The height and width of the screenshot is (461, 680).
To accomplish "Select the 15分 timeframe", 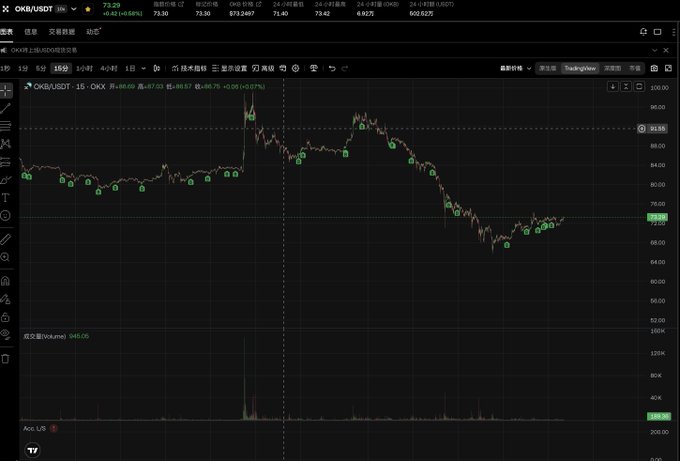I will pyautogui.click(x=61, y=69).
